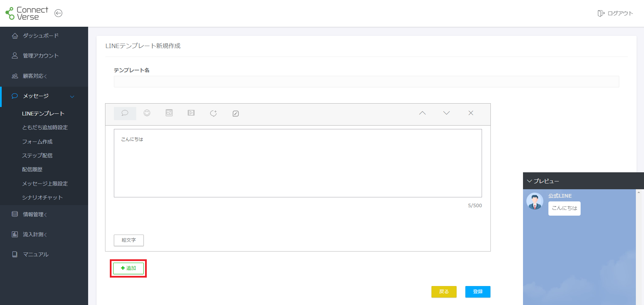Screen dimensions: 644x305
Task: Go back using 戻る button
Action: (444, 292)
